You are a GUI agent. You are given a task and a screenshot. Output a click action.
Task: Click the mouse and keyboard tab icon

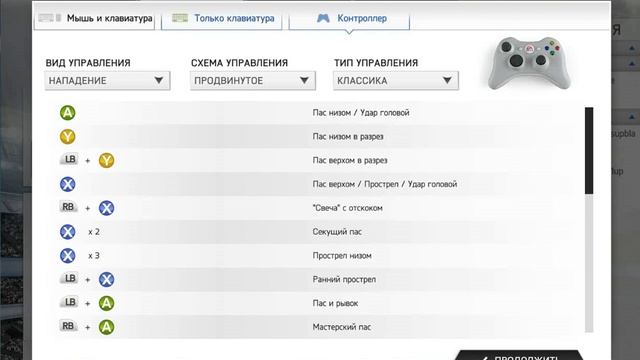(49, 18)
